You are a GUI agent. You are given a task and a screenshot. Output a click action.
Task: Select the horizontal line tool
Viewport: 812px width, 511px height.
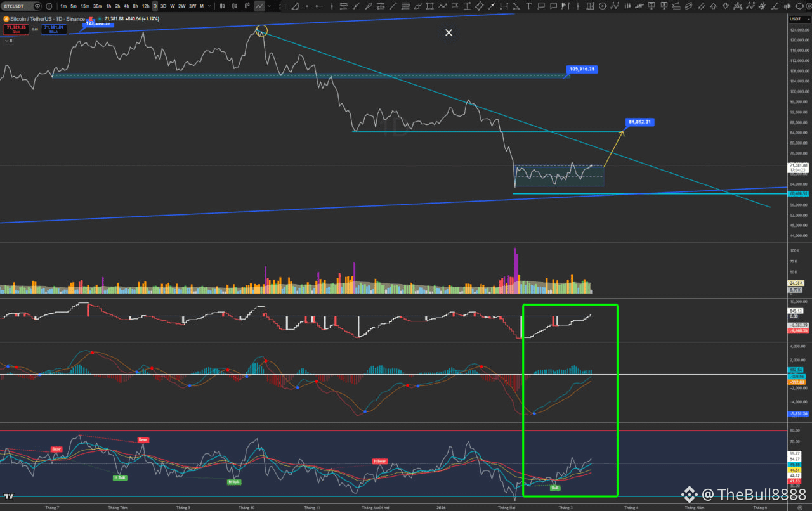[x=307, y=6]
